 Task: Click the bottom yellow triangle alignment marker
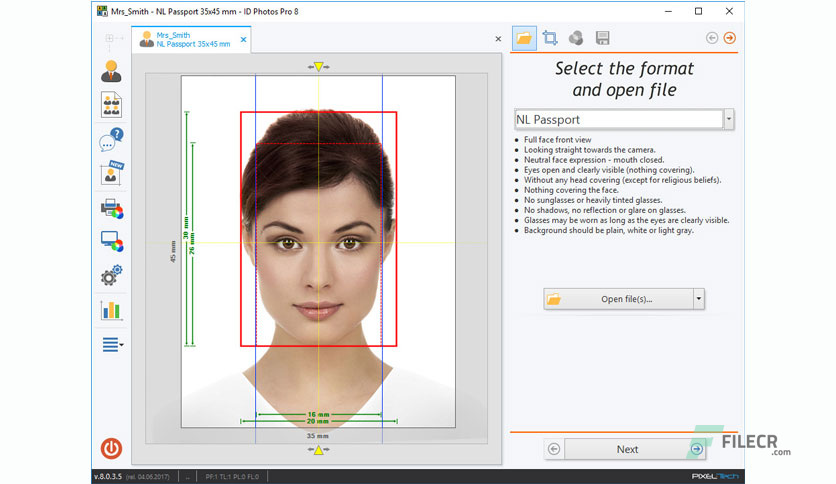(318, 450)
